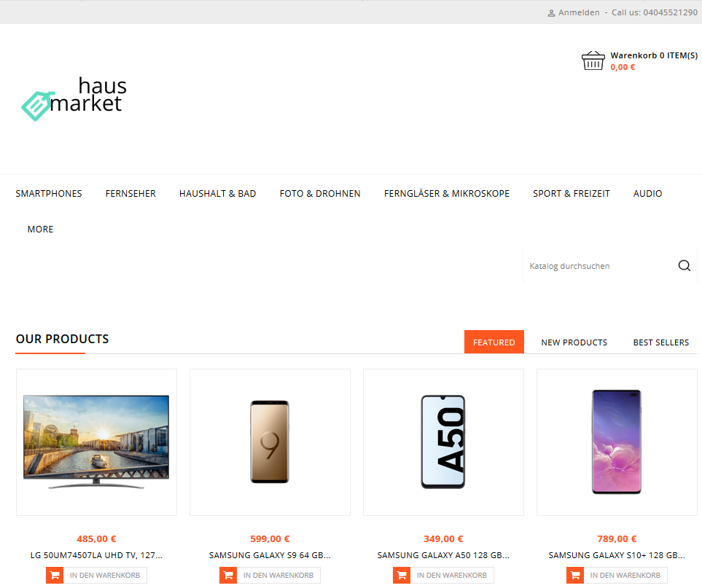
Task: Click cart icon under Samsung Galaxy S9
Action: [228, 575]
